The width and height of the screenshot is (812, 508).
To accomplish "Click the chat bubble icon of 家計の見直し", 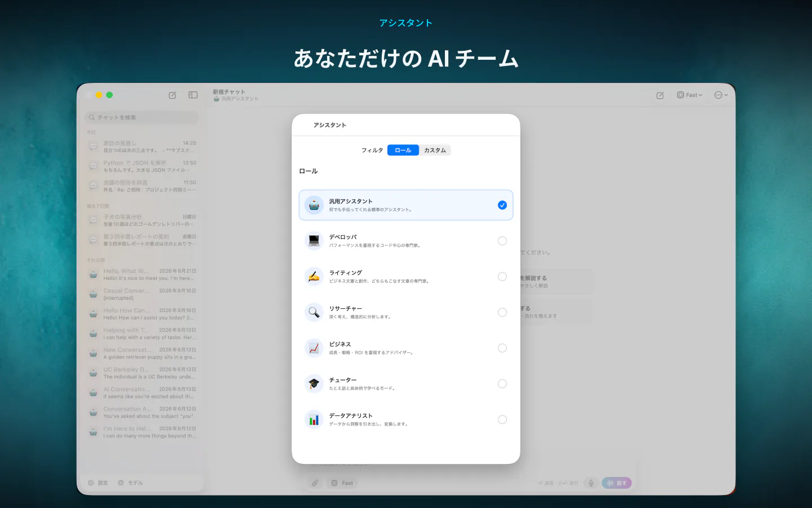I will 94,147.
